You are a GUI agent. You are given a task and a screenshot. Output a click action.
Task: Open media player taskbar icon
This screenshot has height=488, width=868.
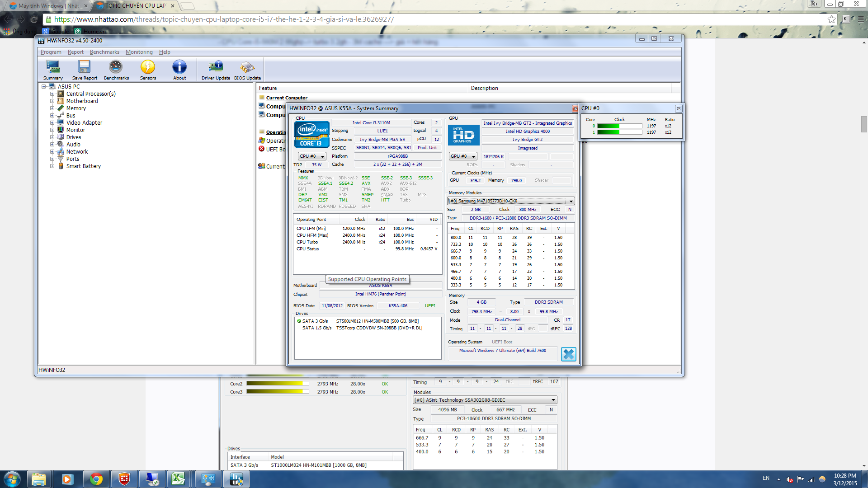click(67, 479)
